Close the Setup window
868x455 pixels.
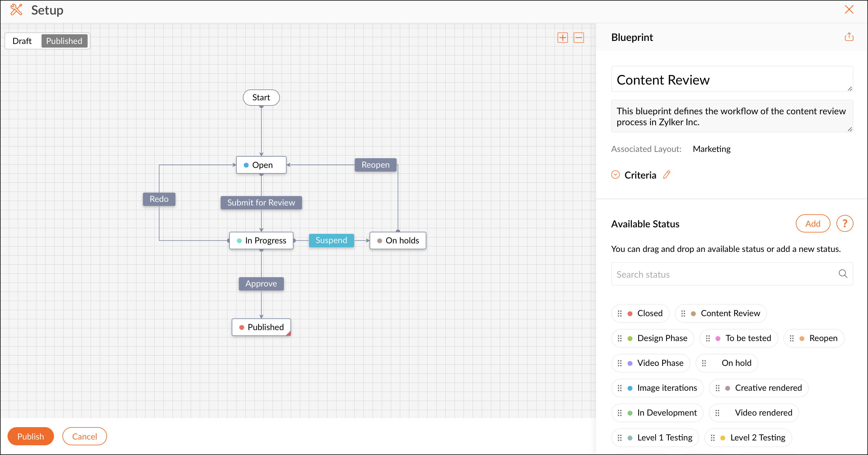(x=849, y=9)
